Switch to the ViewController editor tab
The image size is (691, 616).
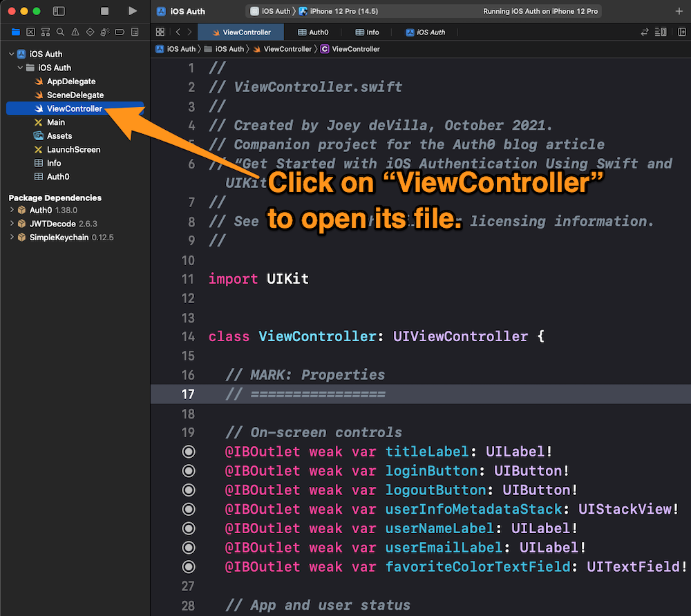click(x=241, y=32)
